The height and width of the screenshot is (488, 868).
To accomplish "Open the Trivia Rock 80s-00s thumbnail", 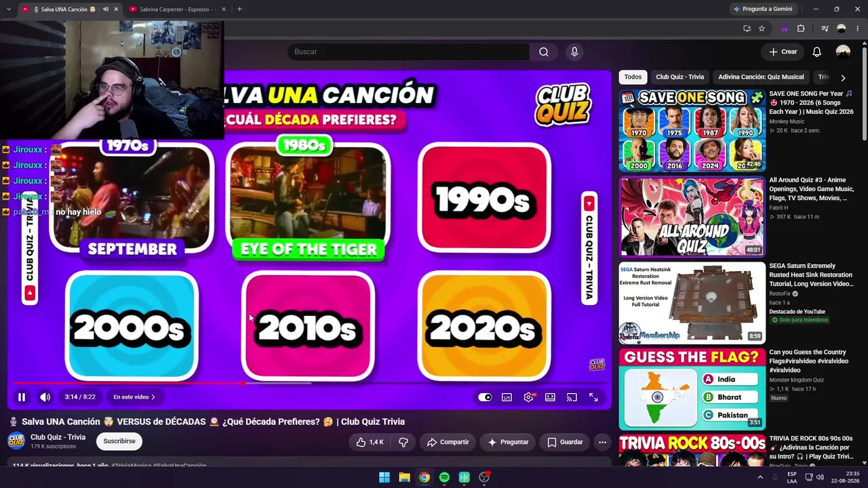I will pyautogui.click(x=692, y=451).
